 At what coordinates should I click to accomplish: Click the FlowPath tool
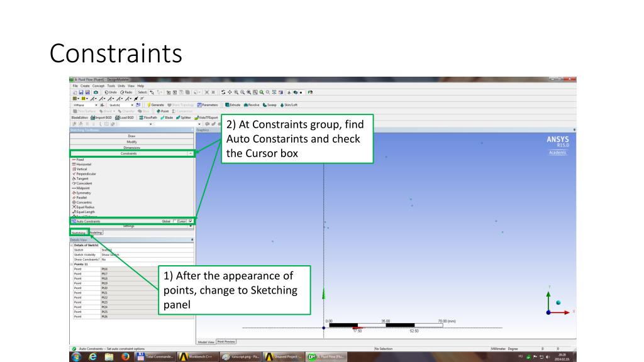tap(148, 118)
